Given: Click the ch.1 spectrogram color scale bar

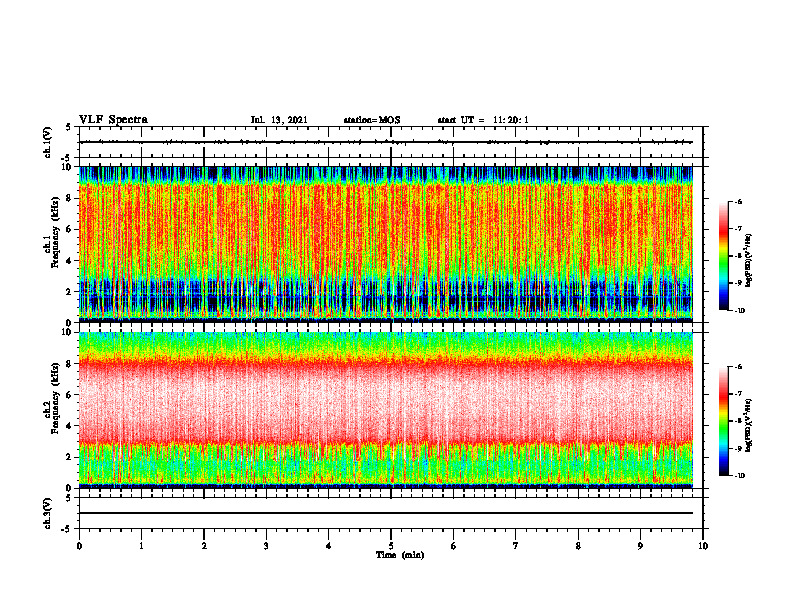Looking at the screenshot, I should tap(724, 256).
